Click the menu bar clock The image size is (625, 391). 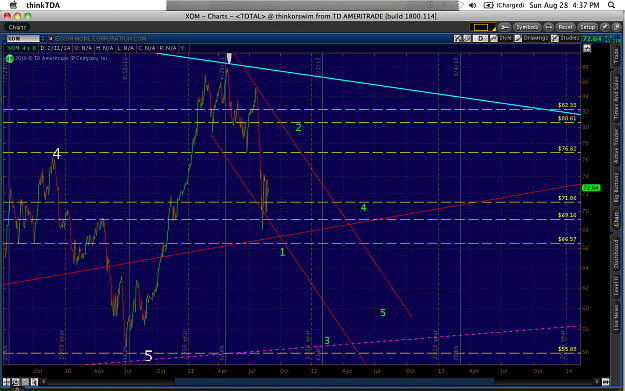pos(564,5)
